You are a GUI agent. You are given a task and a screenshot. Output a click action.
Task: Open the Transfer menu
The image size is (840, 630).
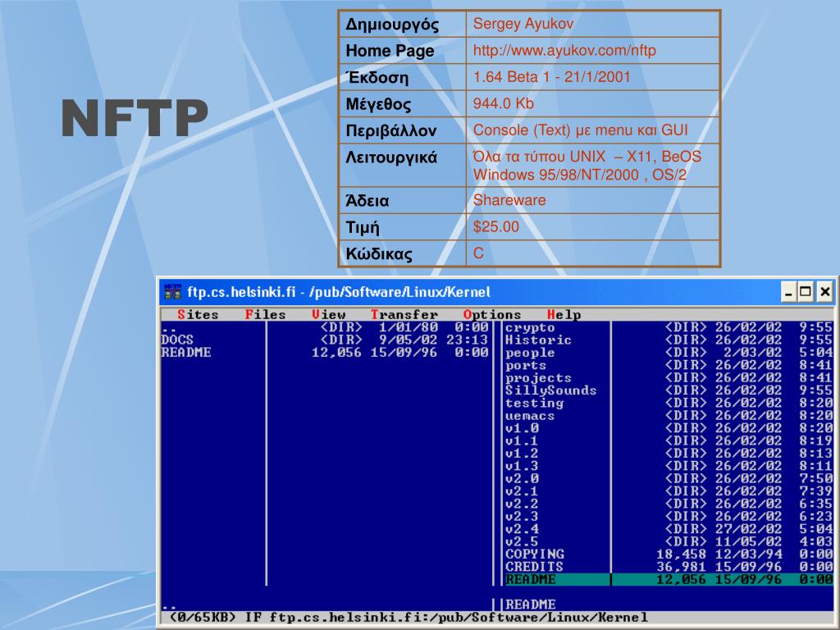click(404, 314)
